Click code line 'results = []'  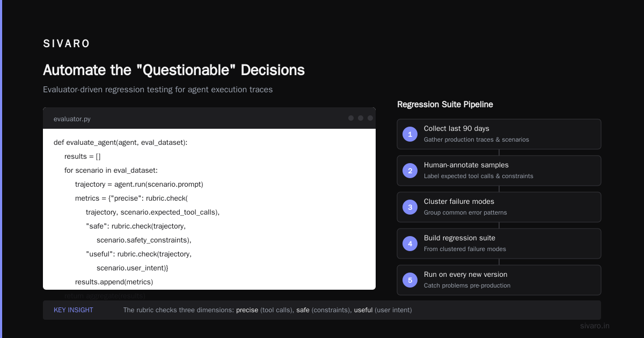(x=83, y=157)
